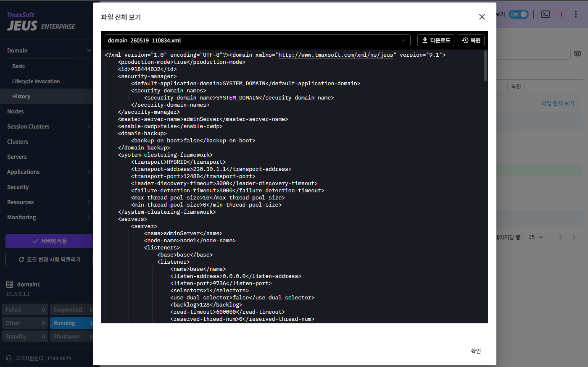Select the Standby status filter
Viewport: 588px width, 367px height.
click(x=24, y=336)
